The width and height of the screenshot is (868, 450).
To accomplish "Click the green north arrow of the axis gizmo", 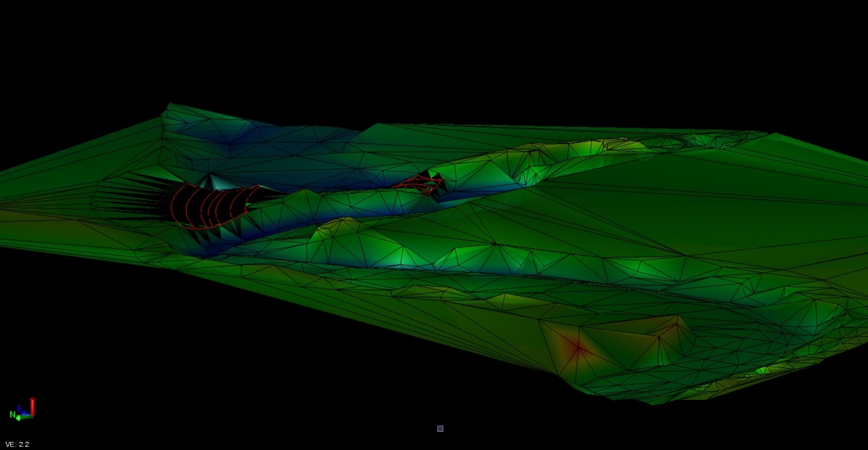I will pos(19,417).
